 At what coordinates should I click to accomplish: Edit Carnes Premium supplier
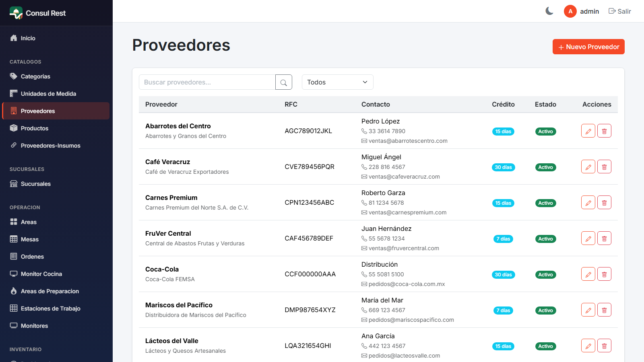588,202
